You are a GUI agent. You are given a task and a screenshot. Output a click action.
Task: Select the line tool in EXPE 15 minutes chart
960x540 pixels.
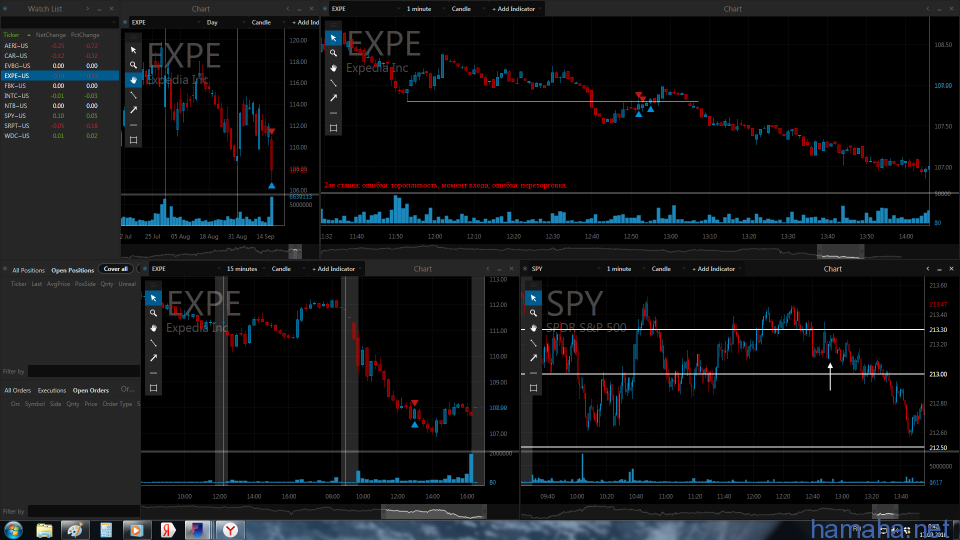(x=153, y=343)
